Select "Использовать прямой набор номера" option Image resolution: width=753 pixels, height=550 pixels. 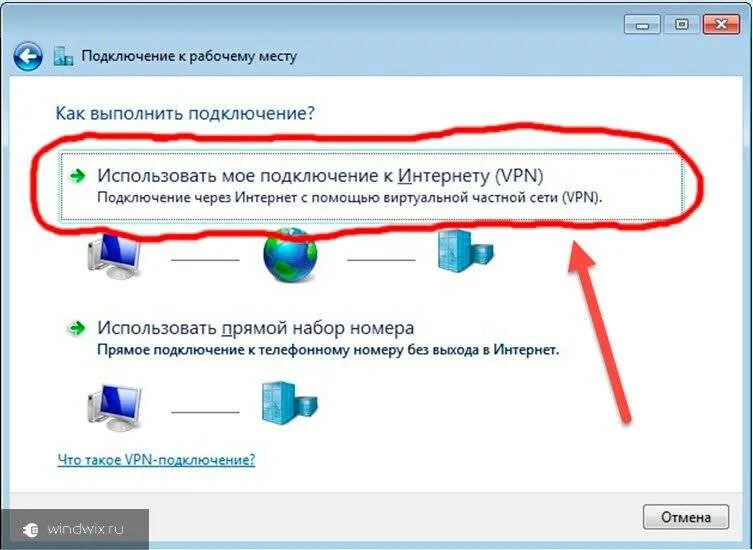[255, 328]
